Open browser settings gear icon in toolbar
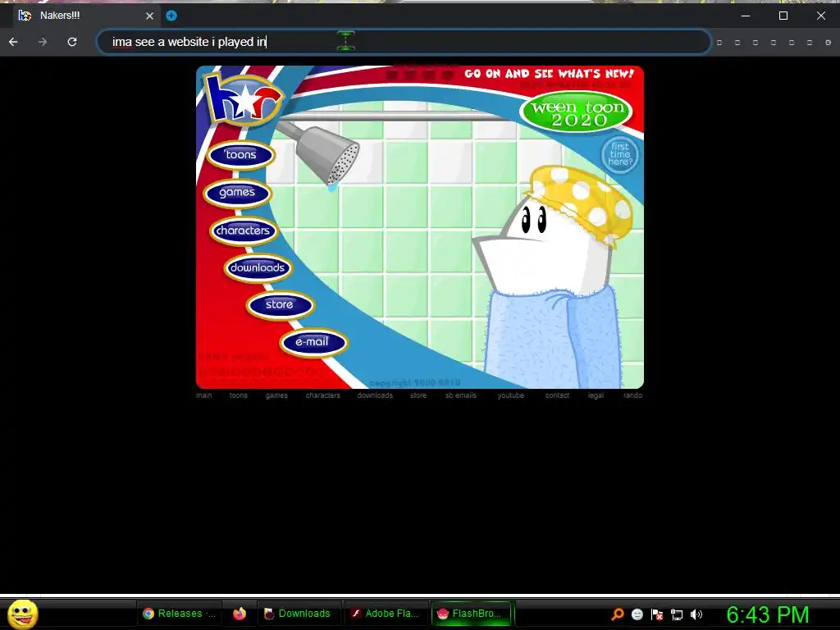This screenshot has width=840, height=630. pos(829,43)
